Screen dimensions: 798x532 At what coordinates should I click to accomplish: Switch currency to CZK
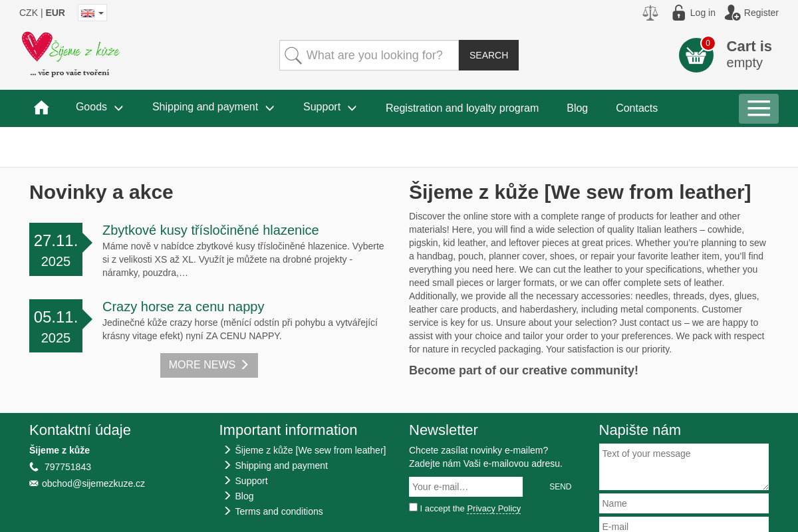point(28,13)
